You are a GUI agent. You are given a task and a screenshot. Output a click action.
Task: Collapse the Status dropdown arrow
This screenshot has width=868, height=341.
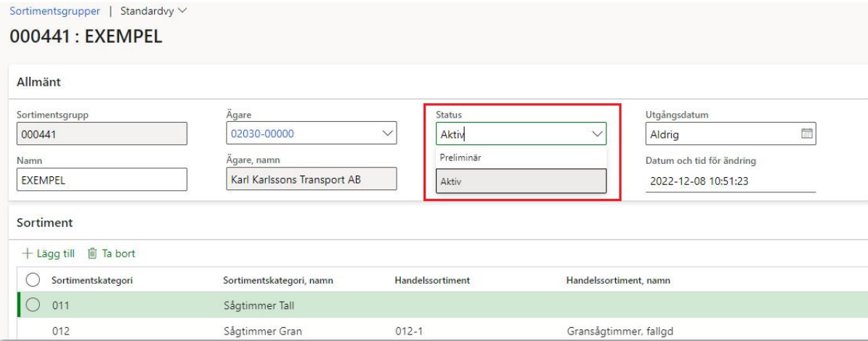coord(597,134)
